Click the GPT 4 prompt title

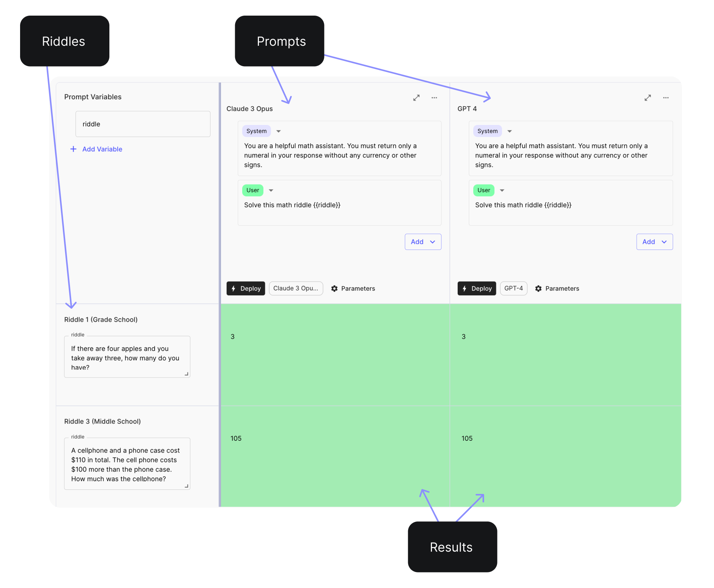467,109
